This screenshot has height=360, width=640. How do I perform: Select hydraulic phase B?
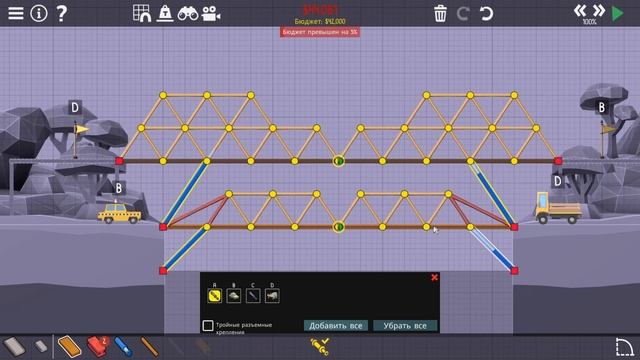pyautogui.click(x=234, y=296)
